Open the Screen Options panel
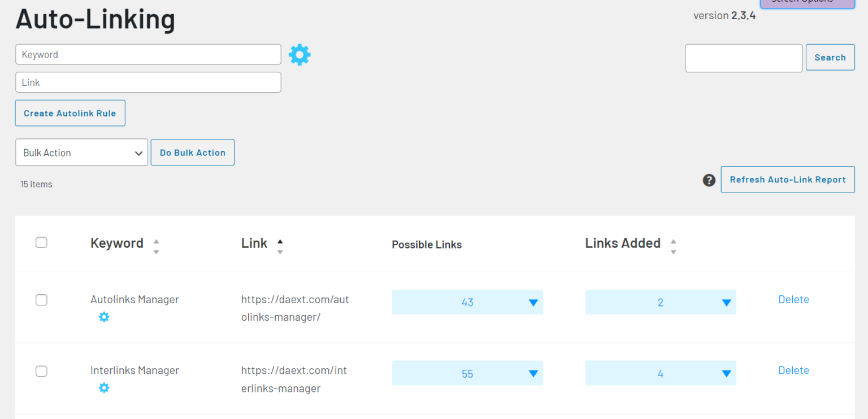This screenshot has width=868, height=419. pos(807,3)
